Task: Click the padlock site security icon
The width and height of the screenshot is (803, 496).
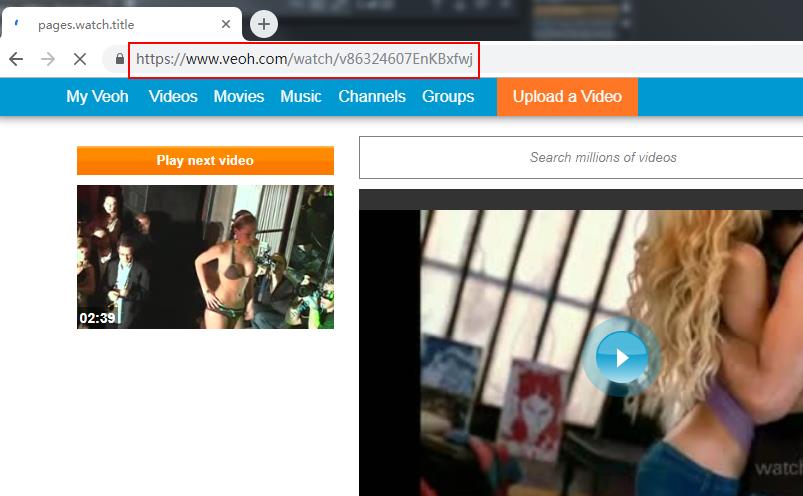Action: point(120,59)
